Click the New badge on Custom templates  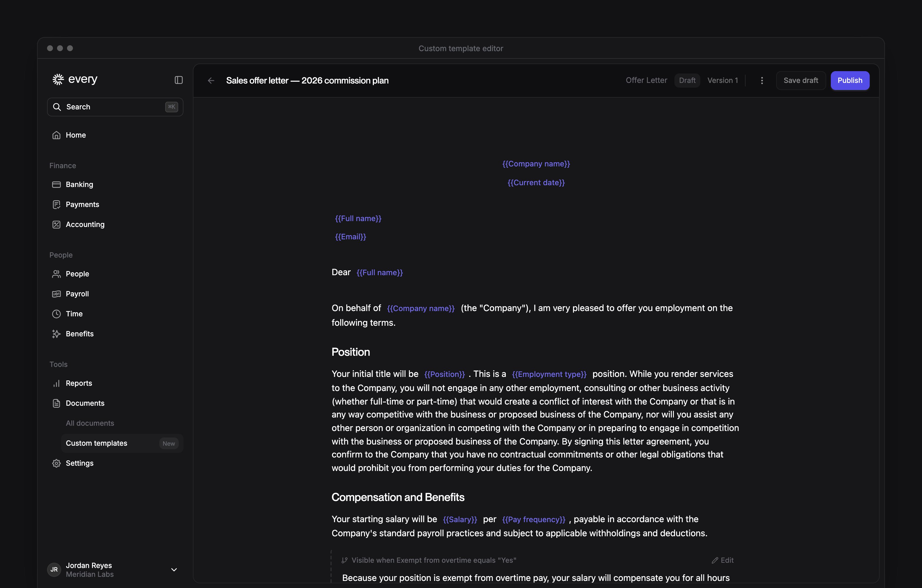[x=169, y=443]
